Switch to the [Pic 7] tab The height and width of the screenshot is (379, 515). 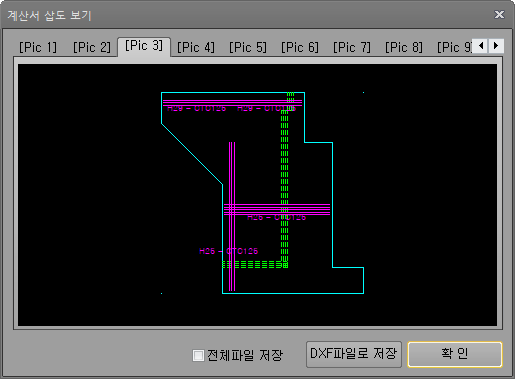click(352, 47)
